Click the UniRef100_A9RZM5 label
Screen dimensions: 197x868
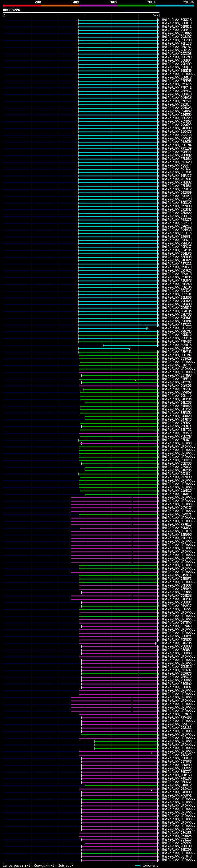click(177, 332)
